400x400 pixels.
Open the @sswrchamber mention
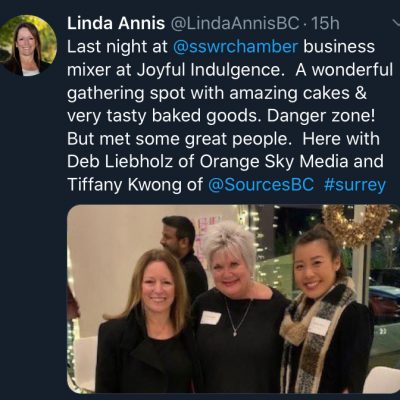click(235, 47)
